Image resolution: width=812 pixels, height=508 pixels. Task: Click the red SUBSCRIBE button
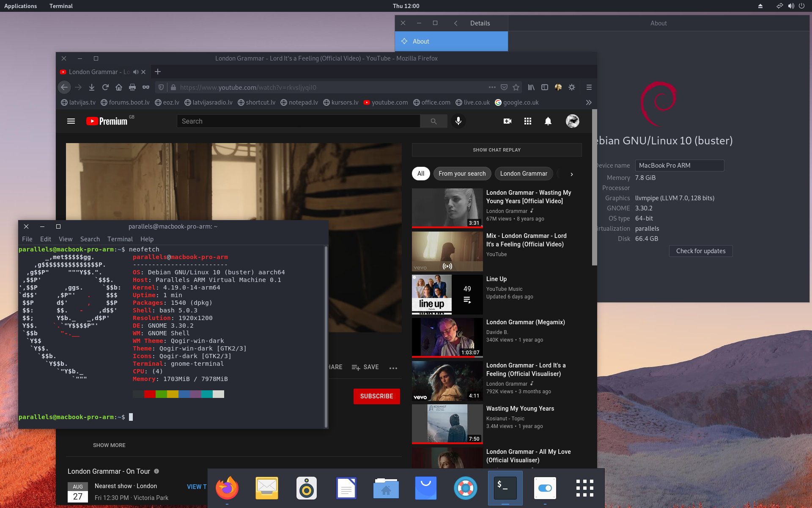(x=376, y=396)
